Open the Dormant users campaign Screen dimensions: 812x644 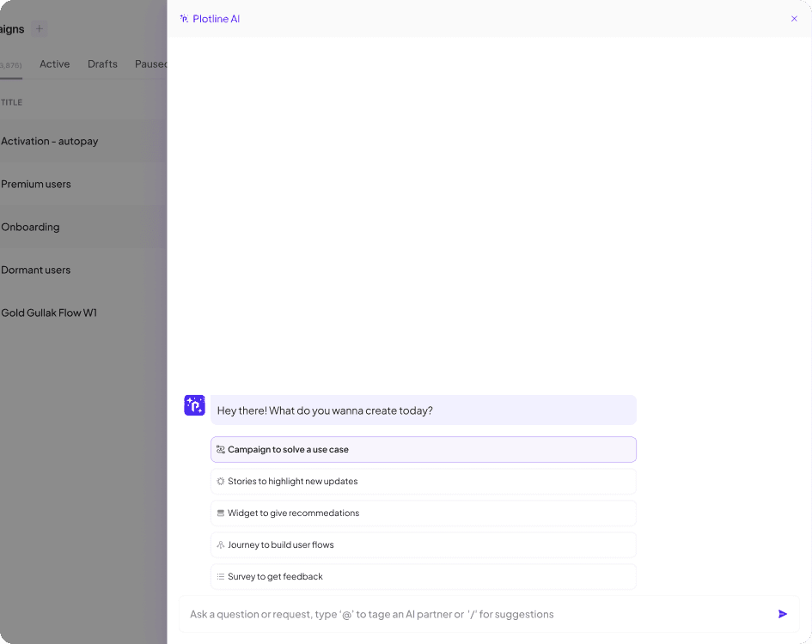83,270
